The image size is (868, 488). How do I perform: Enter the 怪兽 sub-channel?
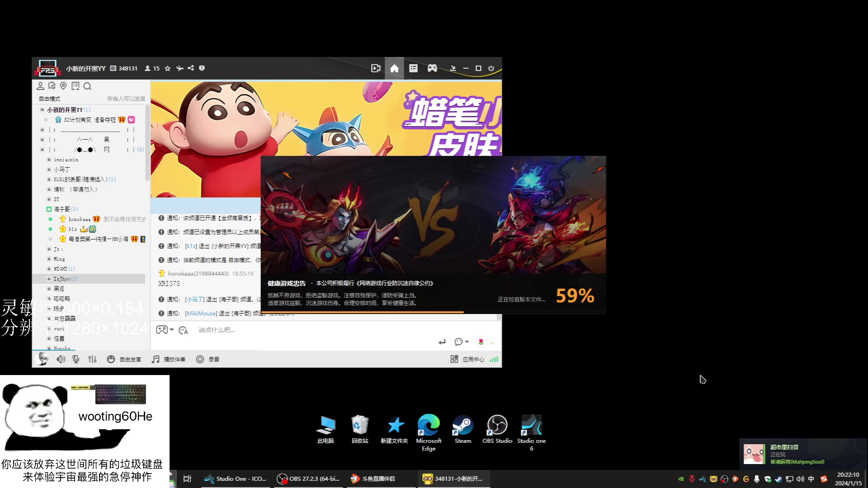coord(59,338)
